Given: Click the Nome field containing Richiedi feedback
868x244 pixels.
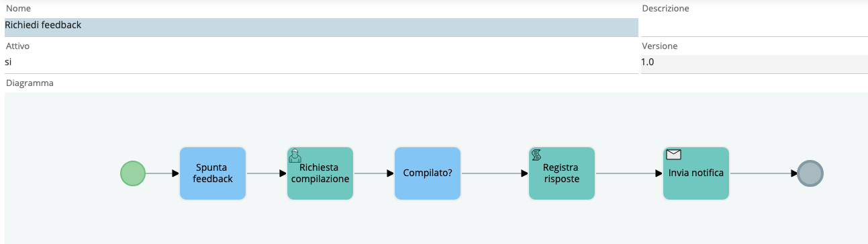Looking at the screenshot, I should click(322, 27).
